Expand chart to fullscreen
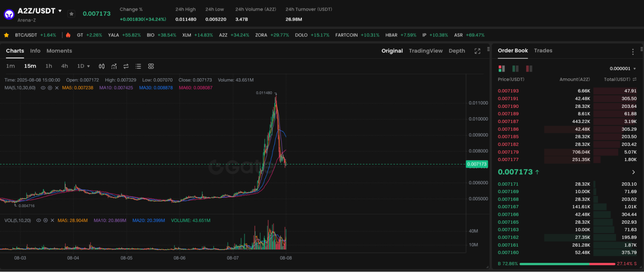The image size is (644, 272). point(477,51)
